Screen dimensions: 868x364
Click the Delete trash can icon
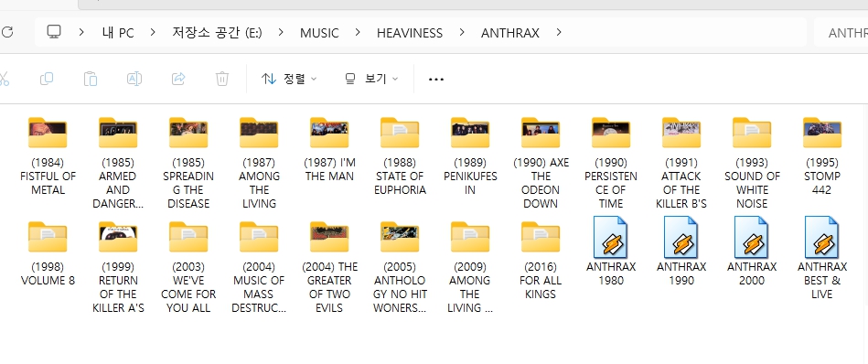coord(222,79)
